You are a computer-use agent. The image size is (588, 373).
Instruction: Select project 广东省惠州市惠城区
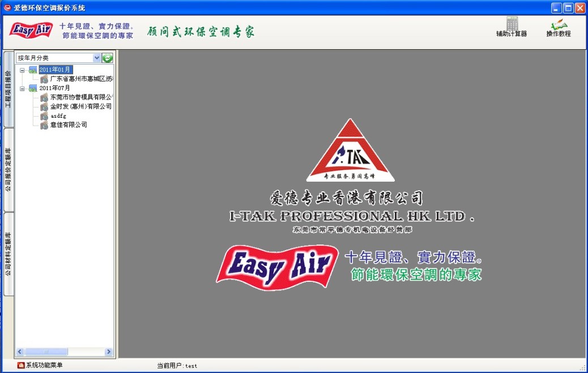click(x=82, y=79)
